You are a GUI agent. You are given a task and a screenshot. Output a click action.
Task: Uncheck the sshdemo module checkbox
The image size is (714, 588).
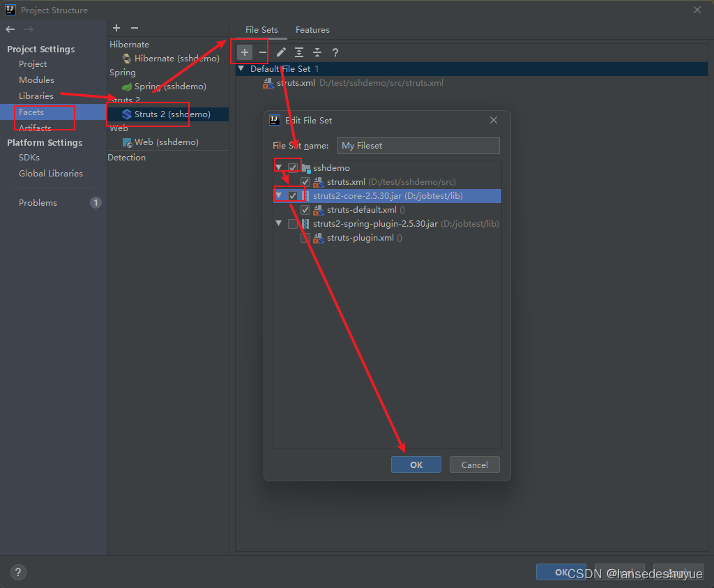[293, 167]
